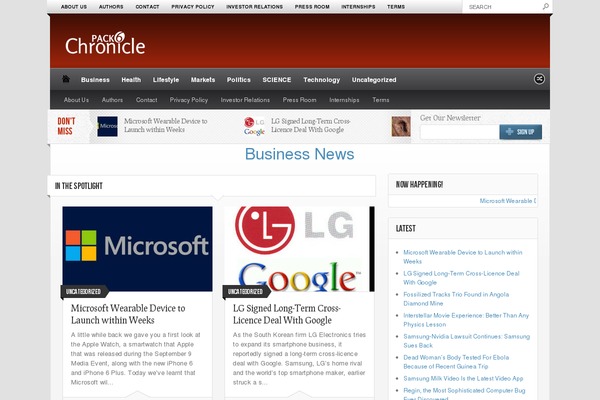Select Privacy Policy in the dark submenu

tap(189, 100)
